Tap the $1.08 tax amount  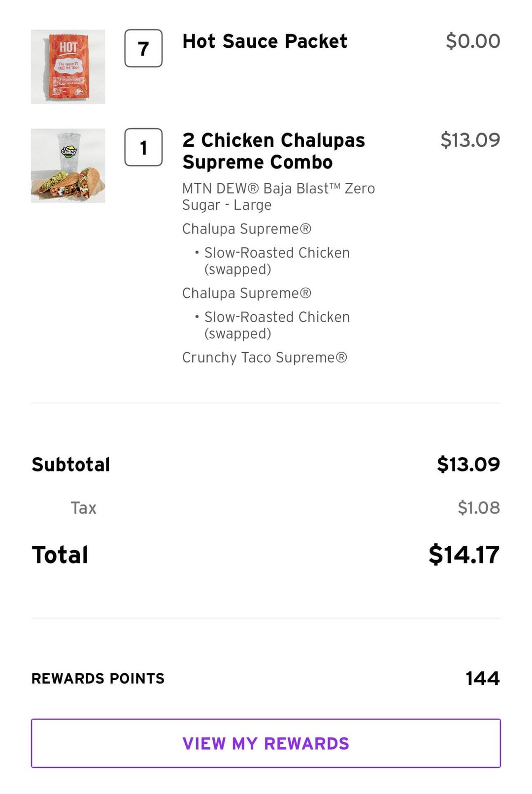click(x=478, y=508)
